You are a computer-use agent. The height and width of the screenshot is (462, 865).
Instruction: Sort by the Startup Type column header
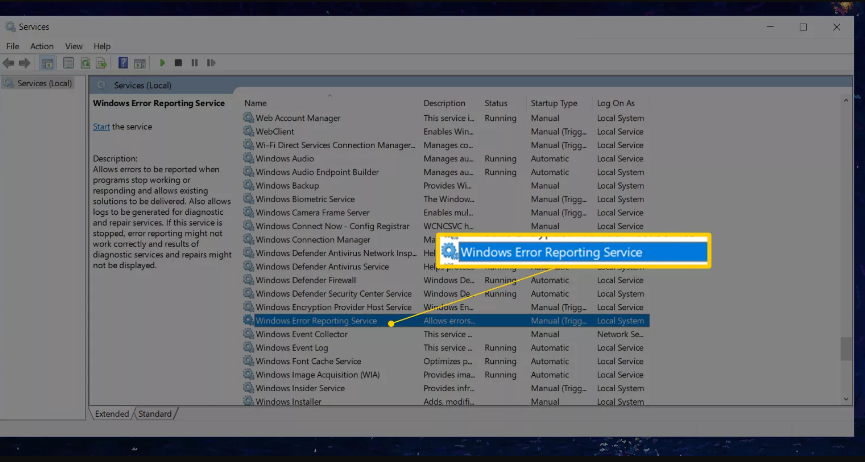554,103
